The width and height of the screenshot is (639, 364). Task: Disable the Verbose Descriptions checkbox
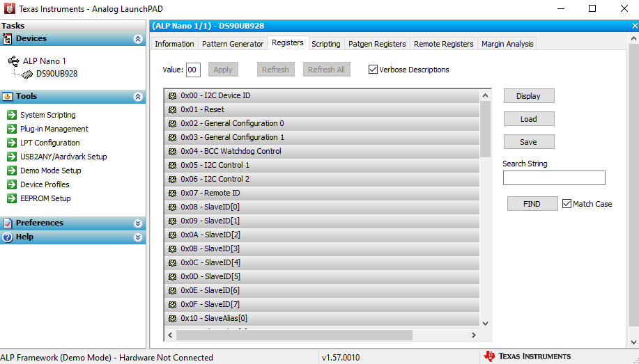click(x=373, y=70)
